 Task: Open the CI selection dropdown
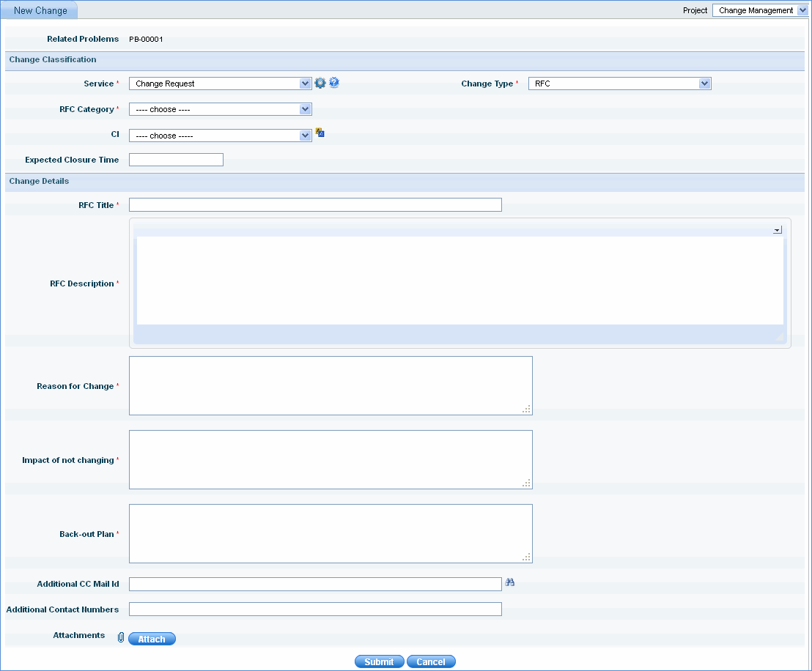(x=220, y=136)
